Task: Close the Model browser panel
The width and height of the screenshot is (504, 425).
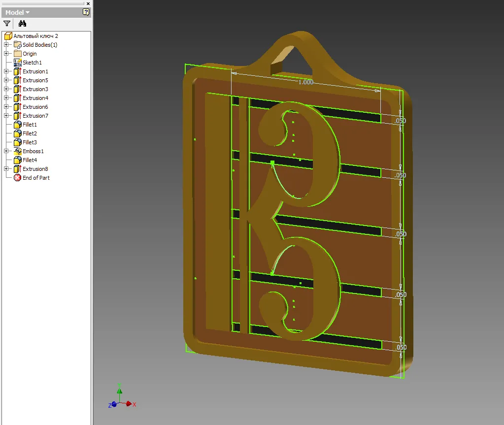Action: coord(88,3)
